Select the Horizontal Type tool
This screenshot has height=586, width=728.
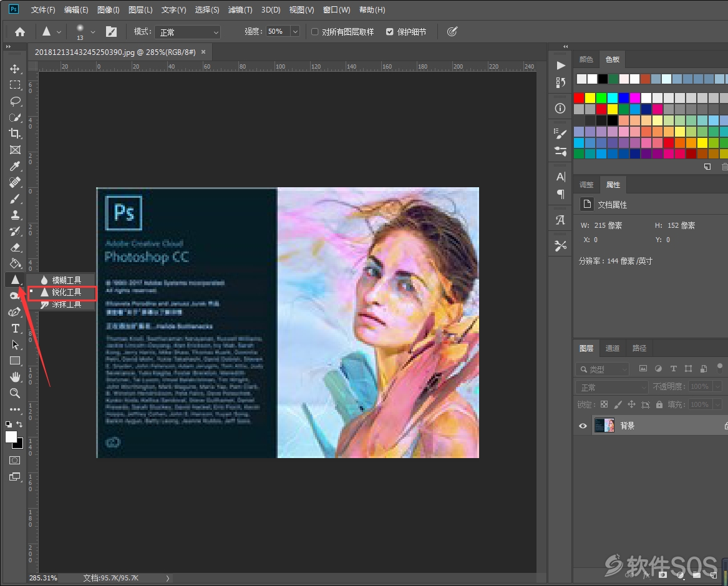pos(15,328)
